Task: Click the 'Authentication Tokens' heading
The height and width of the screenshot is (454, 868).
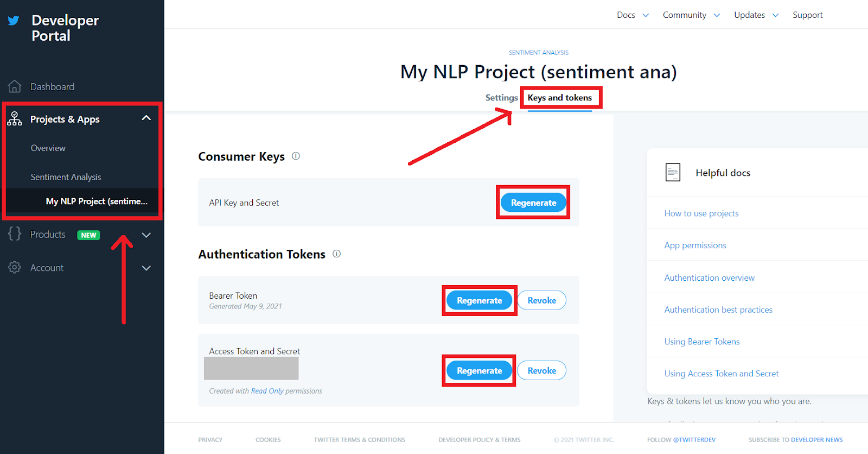Action: click(x=262, y=254)
